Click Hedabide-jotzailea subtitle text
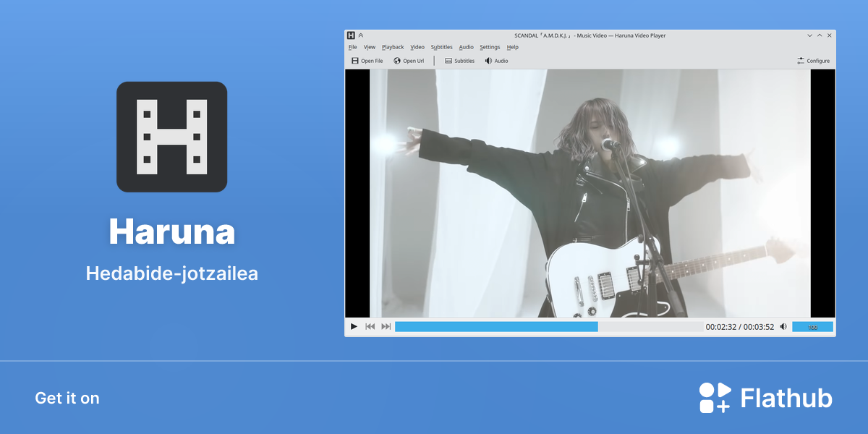The image size is (868, 434). pyautogui.click(x=172, y=274)
